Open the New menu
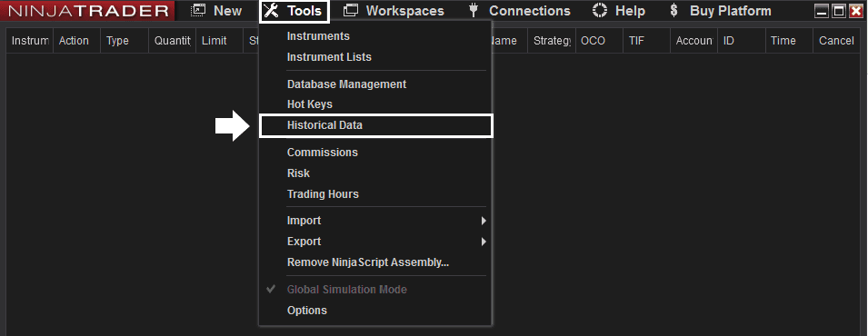Viewport: 868px width, 336px height. point(216,11)
